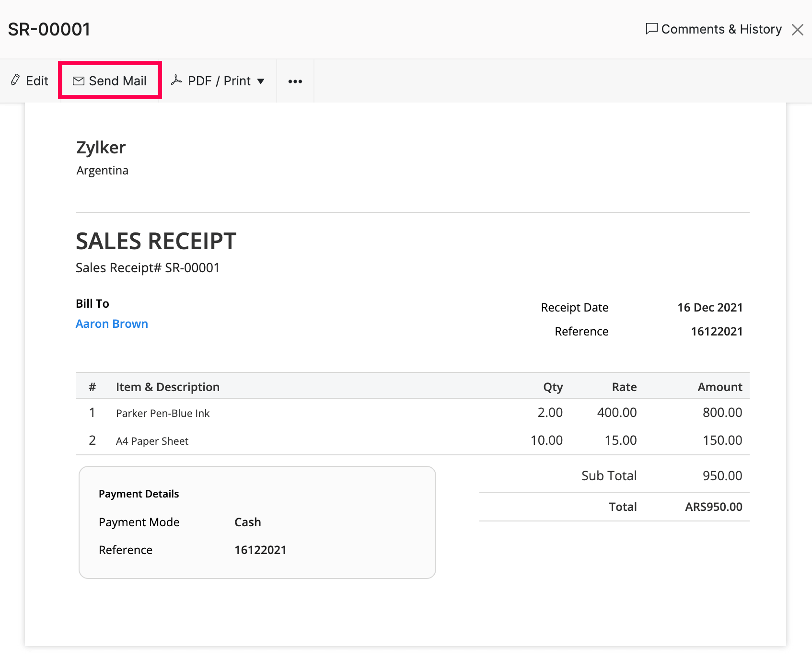Click the Receipt Date 16 Dec 2021
Image resolution: width=812 pixels, height=671 pixels.
click(709, 307)
